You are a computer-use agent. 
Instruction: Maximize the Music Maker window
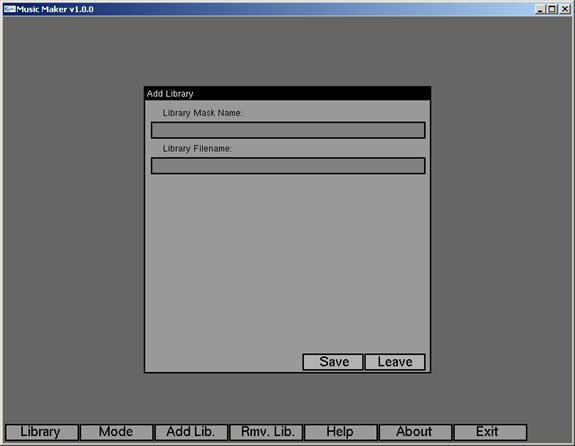click(552, 9)
